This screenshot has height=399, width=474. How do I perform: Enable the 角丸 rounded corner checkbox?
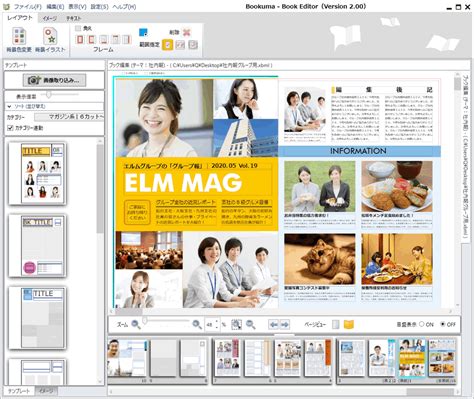pyautogui.click(x=78, y=28)
